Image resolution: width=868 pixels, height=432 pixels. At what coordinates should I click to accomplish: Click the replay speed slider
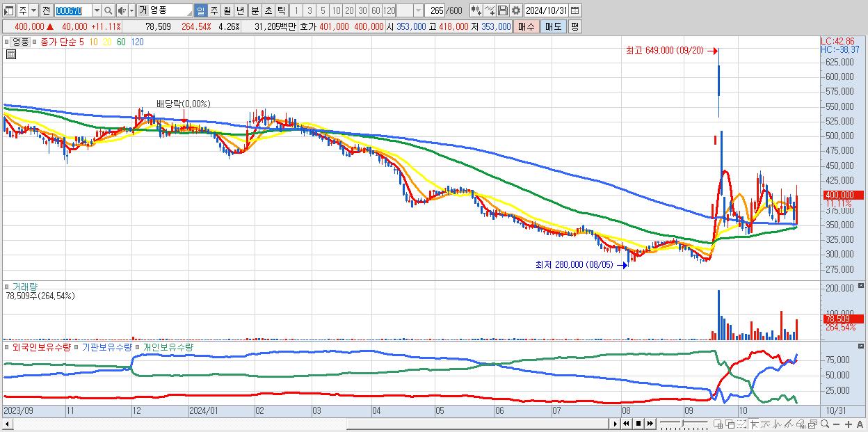684,424
